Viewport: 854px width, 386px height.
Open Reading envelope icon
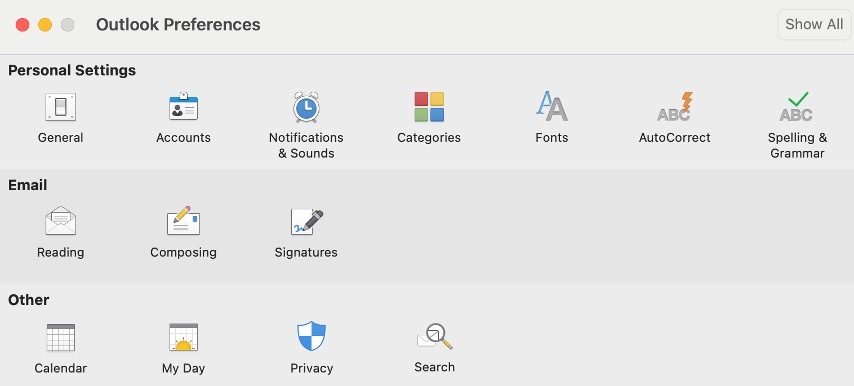[x=60, y=221]
